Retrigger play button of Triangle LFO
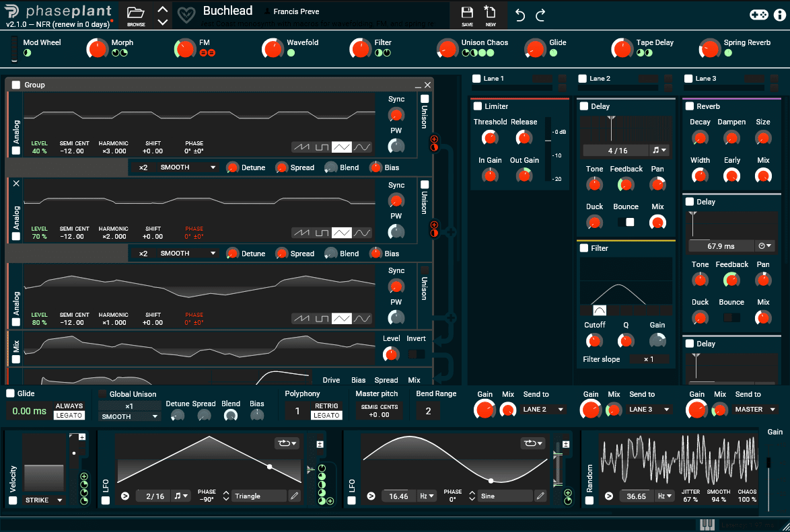The width and height of the screenshot is (790, 532). 125,496
